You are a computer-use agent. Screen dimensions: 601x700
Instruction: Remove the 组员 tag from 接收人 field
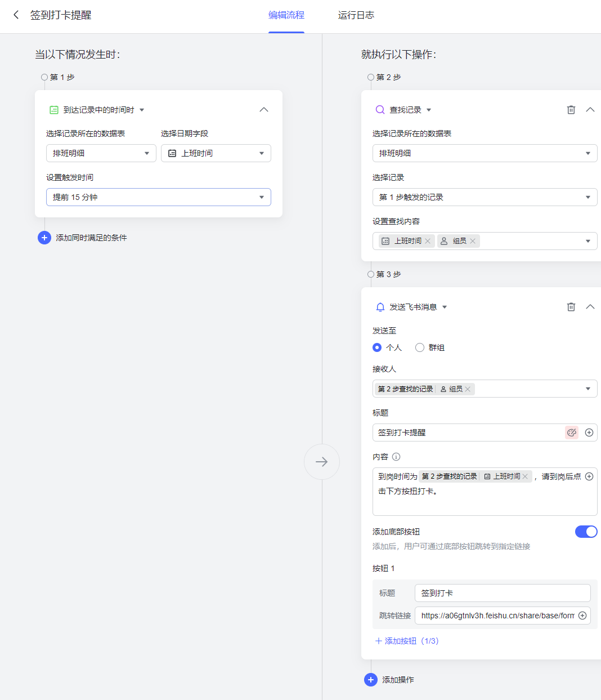468,389
